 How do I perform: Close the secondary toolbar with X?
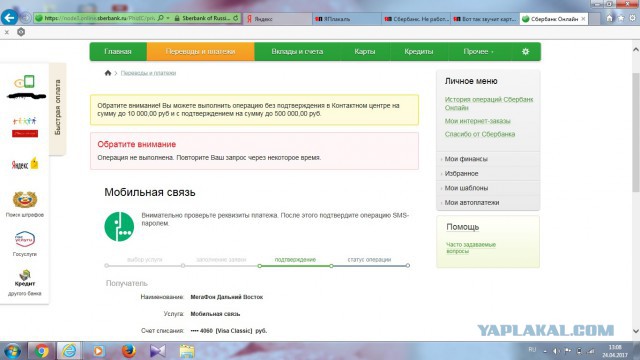pos(7,32)
